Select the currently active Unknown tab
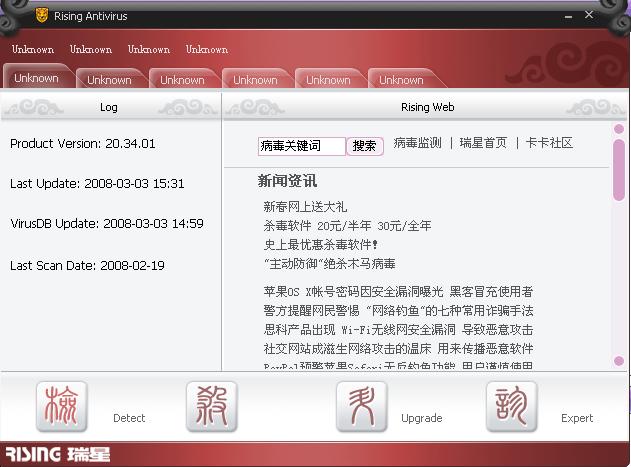Viewport: 631px width, 467px height. [37, 77]
